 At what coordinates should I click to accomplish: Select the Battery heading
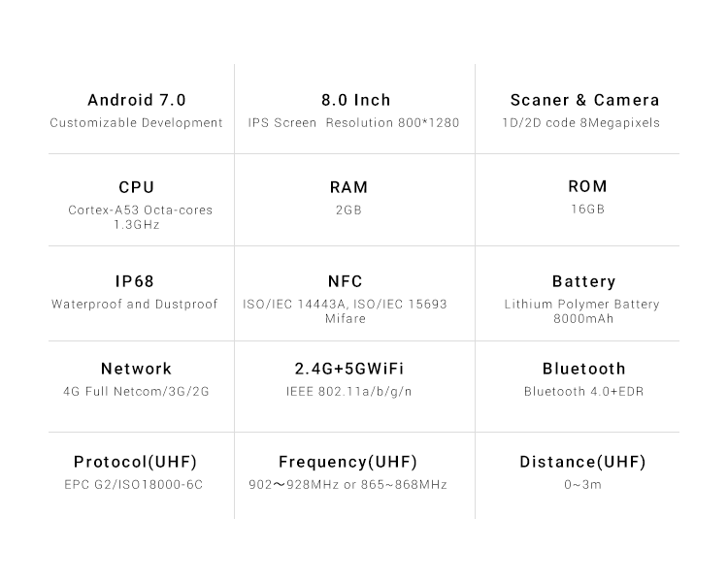[583, 281]
